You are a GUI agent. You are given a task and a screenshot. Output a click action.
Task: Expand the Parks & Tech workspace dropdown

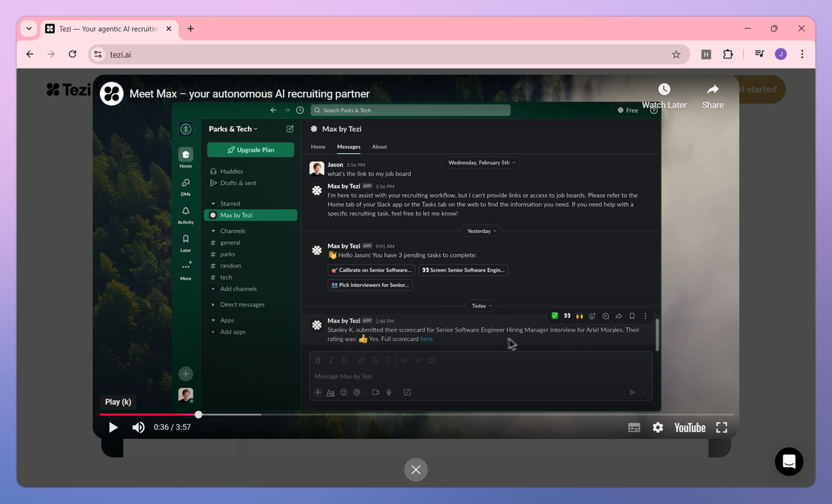233,129
